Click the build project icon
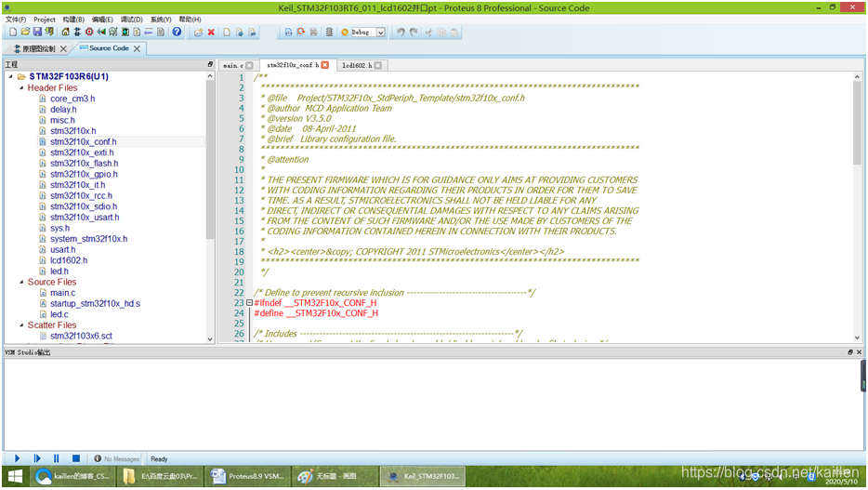 (288, 33)
